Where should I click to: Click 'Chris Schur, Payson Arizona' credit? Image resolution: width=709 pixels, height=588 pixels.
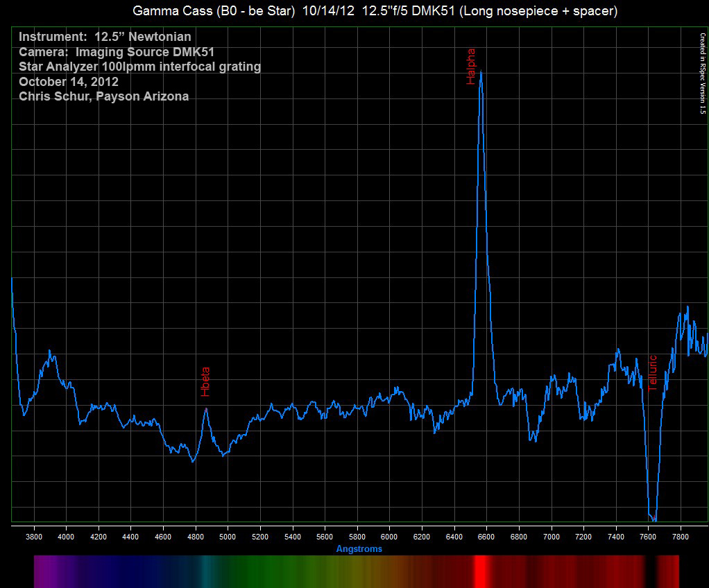point(103,96)
